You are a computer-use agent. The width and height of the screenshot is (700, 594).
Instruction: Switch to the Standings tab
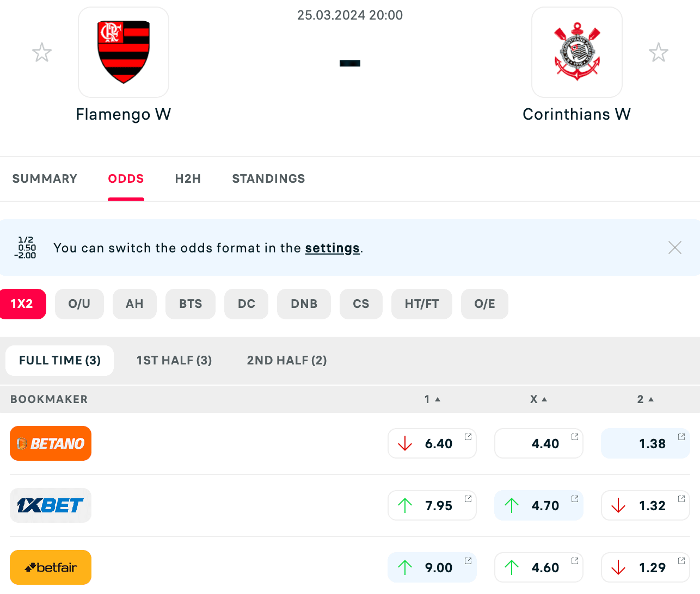click(268, 178)
